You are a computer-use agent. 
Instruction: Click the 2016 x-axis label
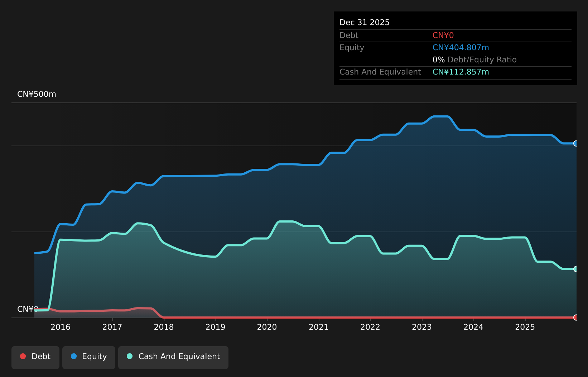61,327
